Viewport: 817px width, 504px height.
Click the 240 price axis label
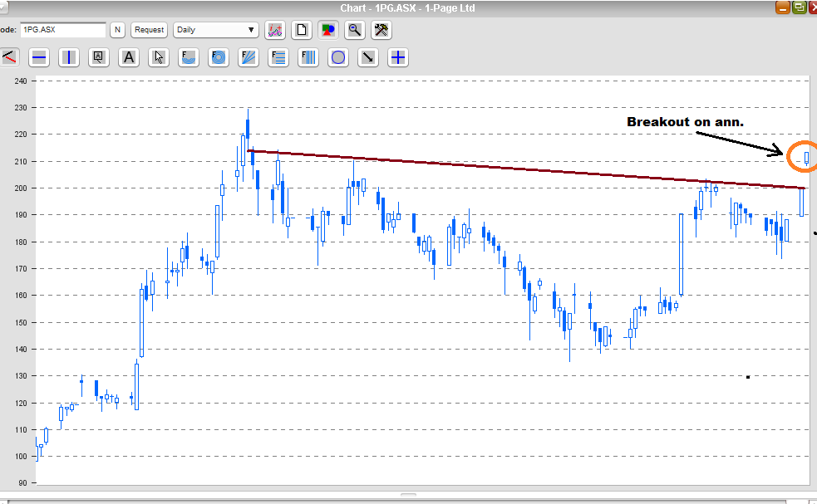(21, 81)
